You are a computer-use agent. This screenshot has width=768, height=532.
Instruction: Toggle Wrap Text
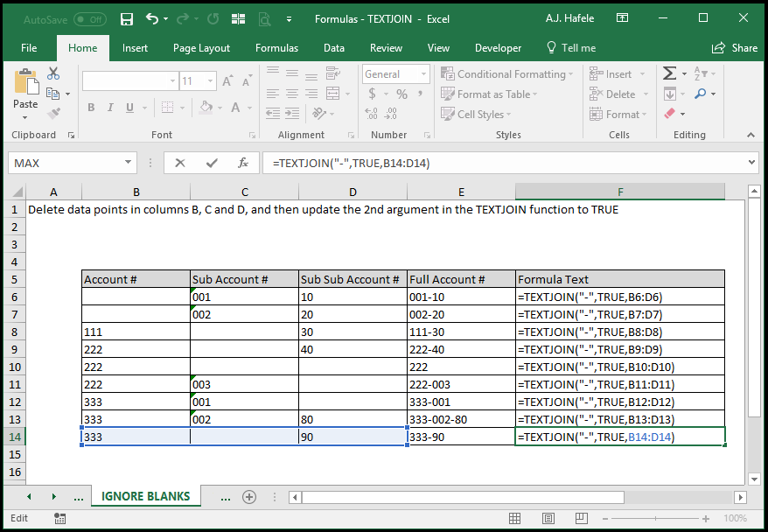(333, 73)
